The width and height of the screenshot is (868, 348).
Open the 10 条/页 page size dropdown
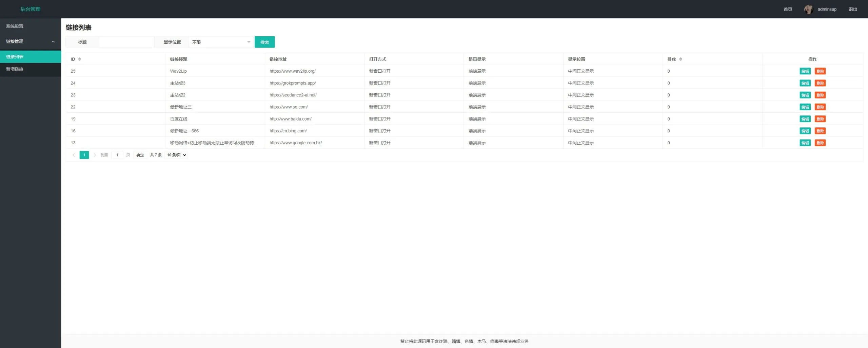pos(176,155)
